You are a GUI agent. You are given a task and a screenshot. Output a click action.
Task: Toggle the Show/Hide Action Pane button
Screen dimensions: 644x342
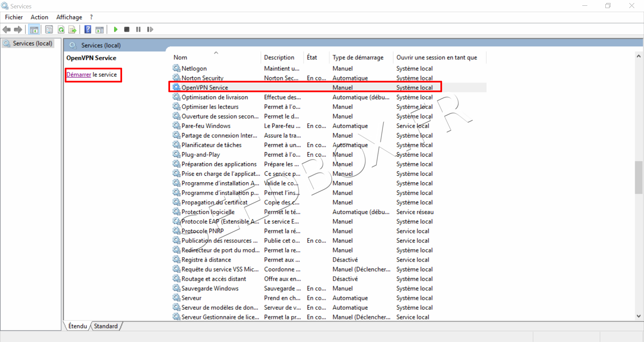tap(100, 30)
